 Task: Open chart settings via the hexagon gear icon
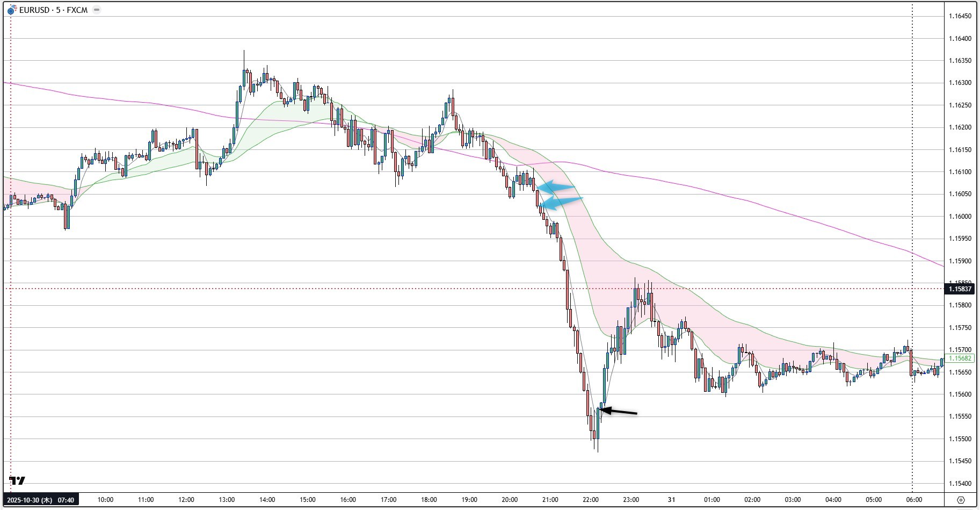(961, 499)
